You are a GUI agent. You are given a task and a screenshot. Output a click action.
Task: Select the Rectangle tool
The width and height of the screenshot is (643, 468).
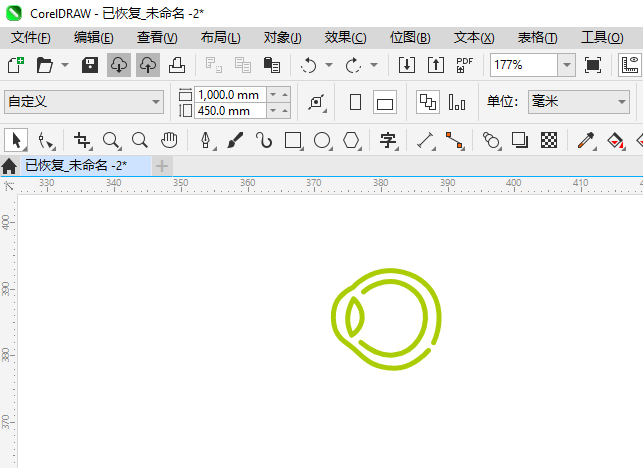[x=294, y=140]
